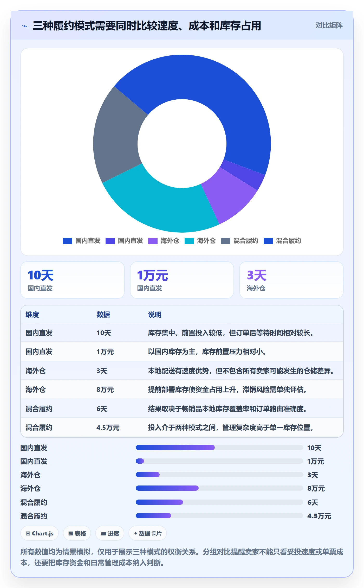
Task: Toggle the first blue 国内直发 legend swatch
Action: [68, 241]
